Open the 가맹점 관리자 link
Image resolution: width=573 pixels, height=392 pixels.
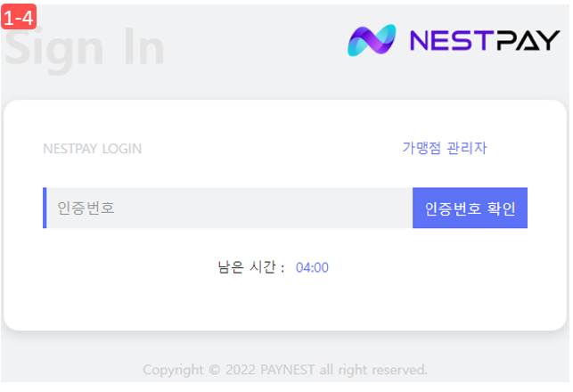(x=445, y=148)
